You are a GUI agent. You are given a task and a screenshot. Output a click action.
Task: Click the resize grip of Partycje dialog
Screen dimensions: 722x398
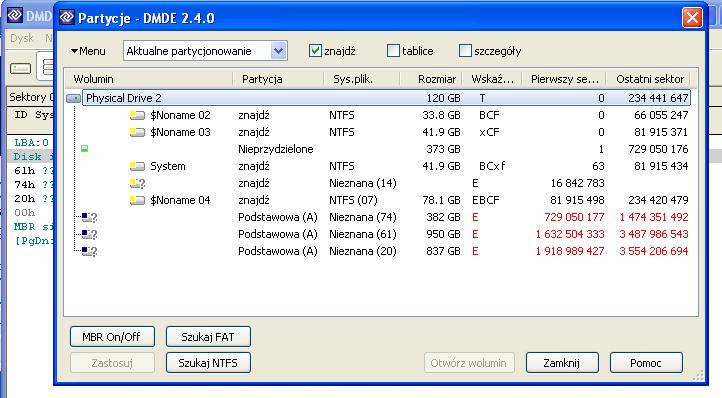tap(698, 375)
